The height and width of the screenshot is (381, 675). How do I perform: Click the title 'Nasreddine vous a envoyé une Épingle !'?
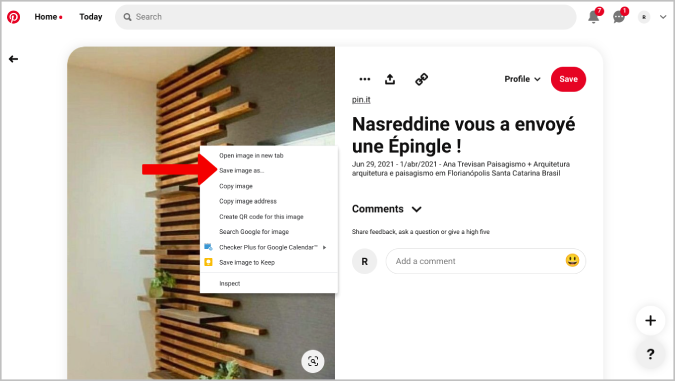[x=464, y=135]
